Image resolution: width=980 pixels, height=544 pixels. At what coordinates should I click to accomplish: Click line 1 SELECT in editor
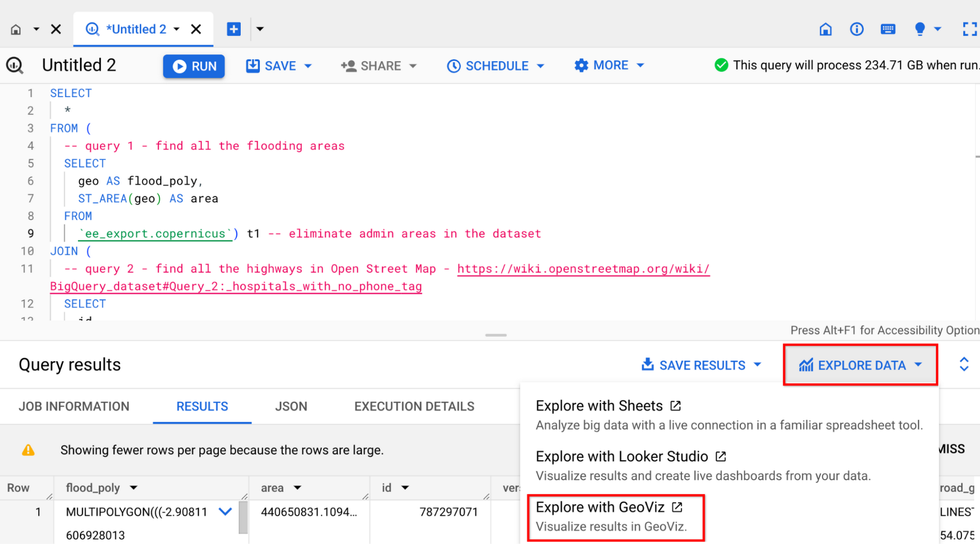(x=71, y=93)
